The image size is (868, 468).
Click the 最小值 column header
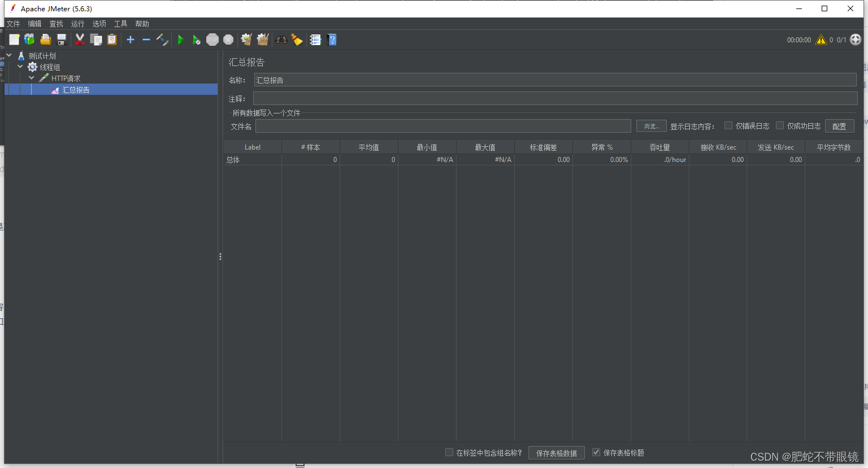tap(427, 147)
